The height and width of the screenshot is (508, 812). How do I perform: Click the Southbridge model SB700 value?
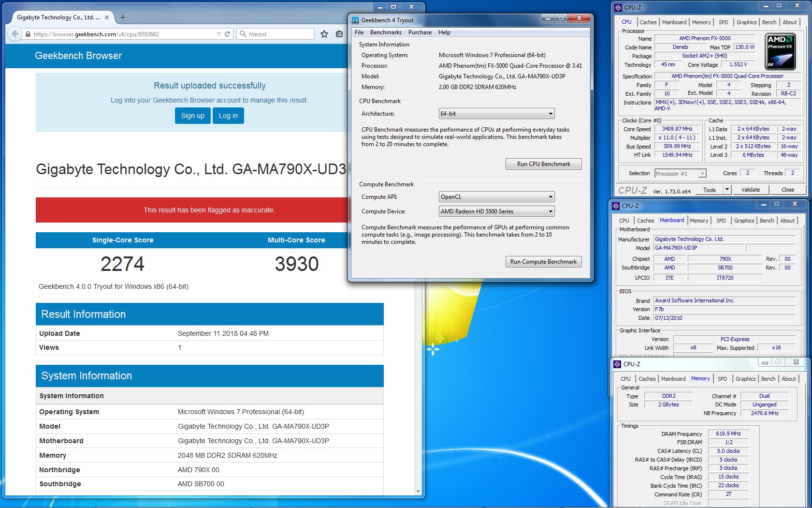[x=725, y=268]
